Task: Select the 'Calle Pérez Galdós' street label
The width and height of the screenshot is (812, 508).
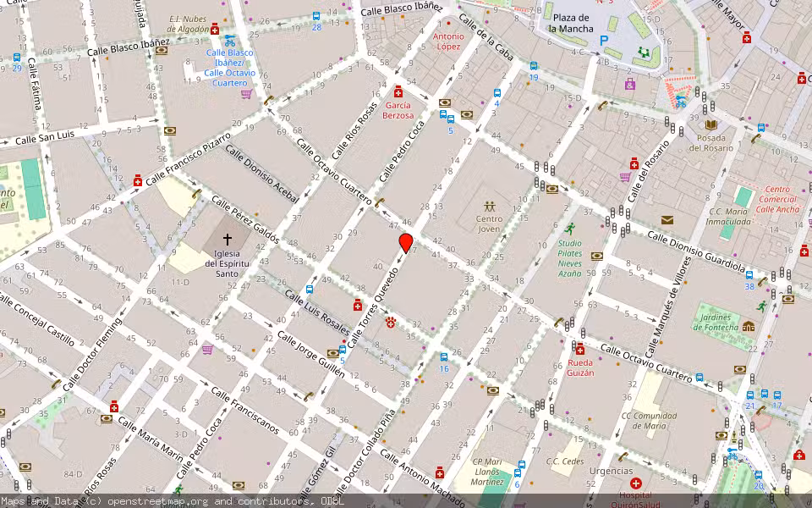Action: [245, 220]
